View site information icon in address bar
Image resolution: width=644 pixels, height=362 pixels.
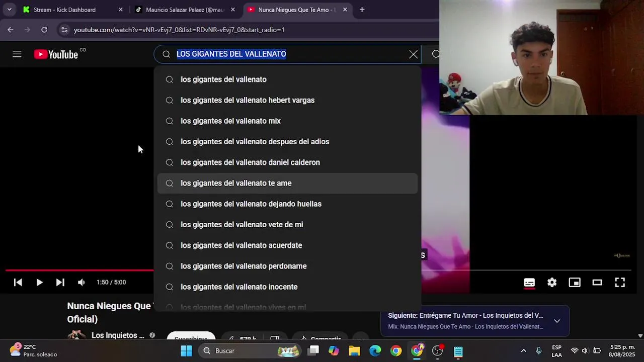tap(64, 30)
